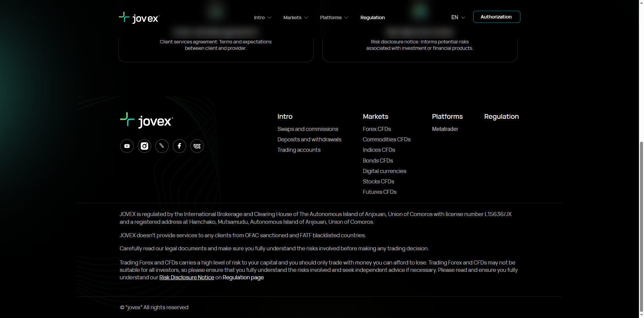Open the YouTube social link
The image size is (644, 318).
(127, 146)
